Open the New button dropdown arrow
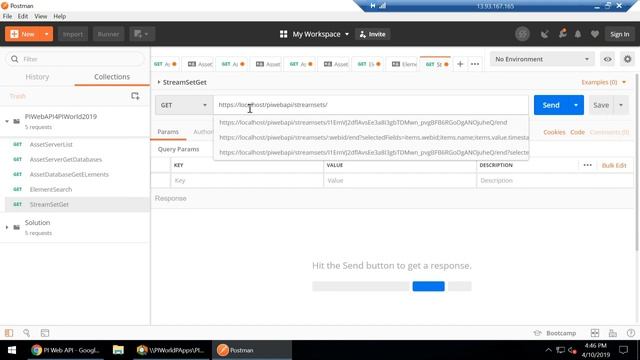 pyautogui.click(x=47, y=34)
